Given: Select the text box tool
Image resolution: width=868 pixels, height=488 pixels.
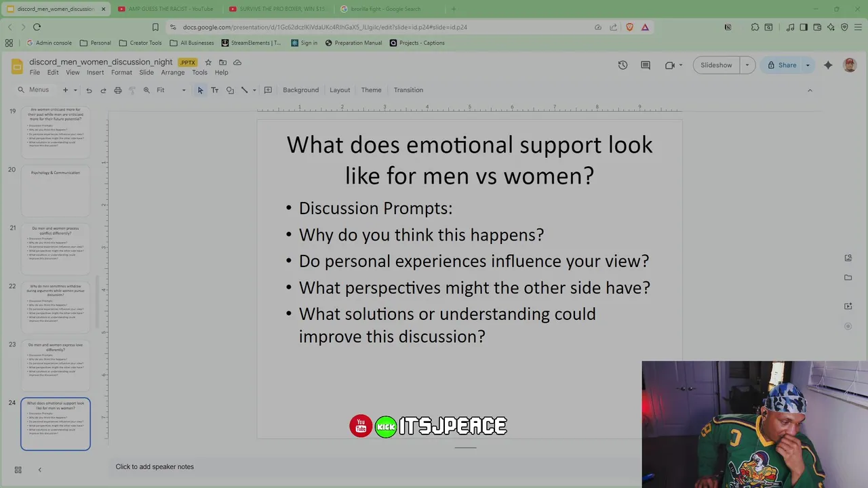Looking at the screenshot, I should pos(215,90).
